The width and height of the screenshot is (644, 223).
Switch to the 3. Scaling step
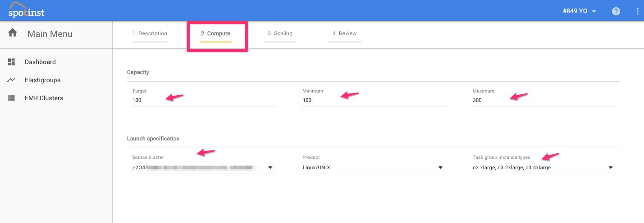[280, 33]
